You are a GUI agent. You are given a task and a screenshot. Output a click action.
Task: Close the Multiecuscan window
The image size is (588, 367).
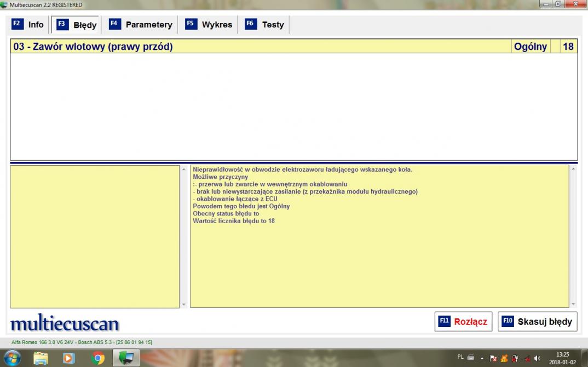(x=575, y=4)
